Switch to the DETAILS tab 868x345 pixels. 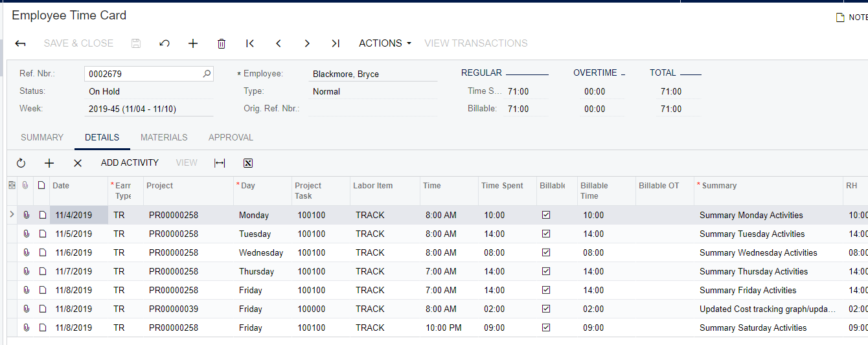[102, 137]
